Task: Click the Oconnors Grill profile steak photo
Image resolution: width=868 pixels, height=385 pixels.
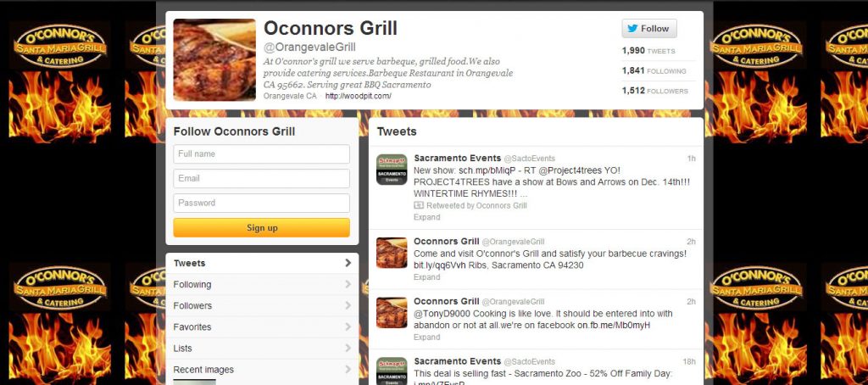Action: point(214,60)
